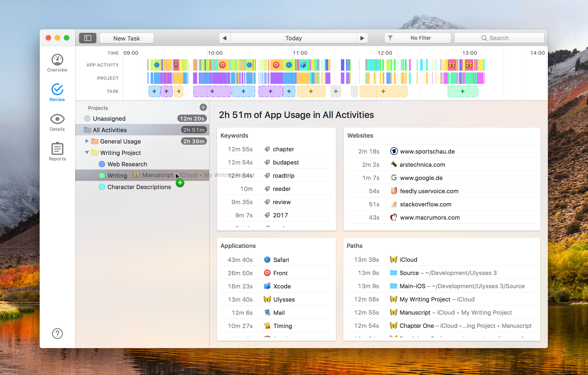This screenshot has width=588, height=375.
Task: Click the Keywords panel heading
Action: point(234,136)
